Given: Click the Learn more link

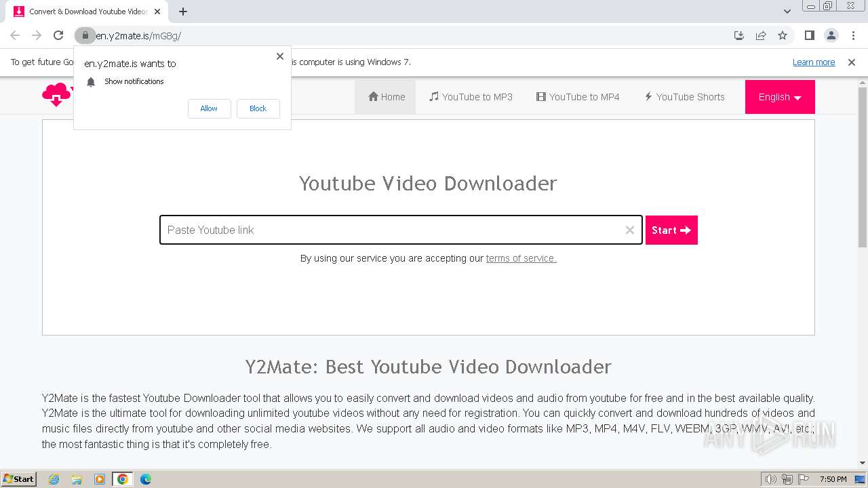Looking at the screenshot, I should point(814,62).
